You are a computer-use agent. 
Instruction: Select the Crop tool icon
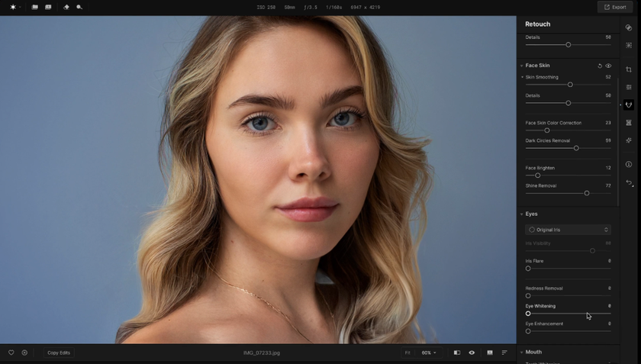tap(629, 69)
